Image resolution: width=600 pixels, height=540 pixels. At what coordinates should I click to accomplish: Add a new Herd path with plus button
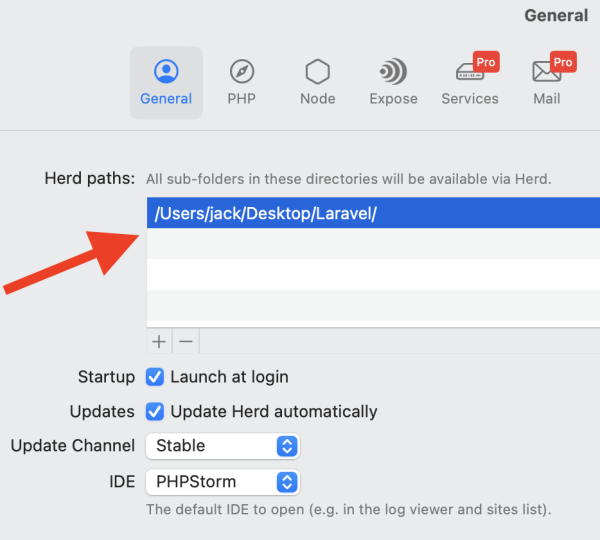159,341
